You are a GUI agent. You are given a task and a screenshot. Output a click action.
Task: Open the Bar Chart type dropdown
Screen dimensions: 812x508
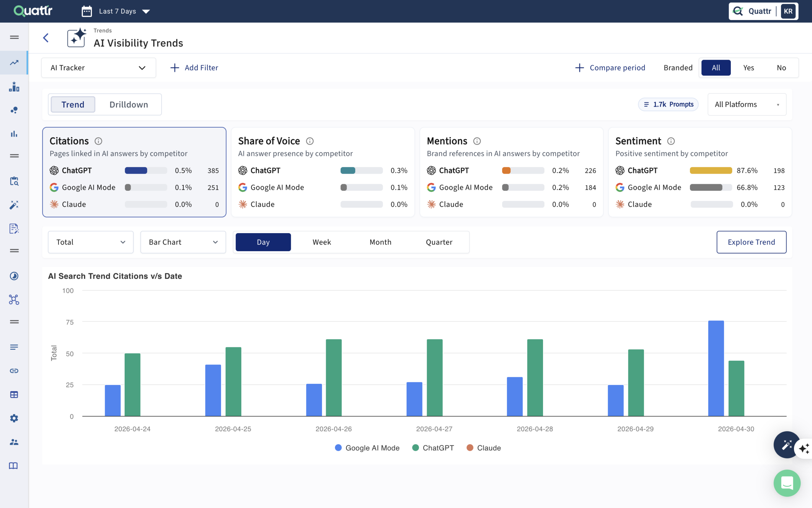click(x=183, y=242)
